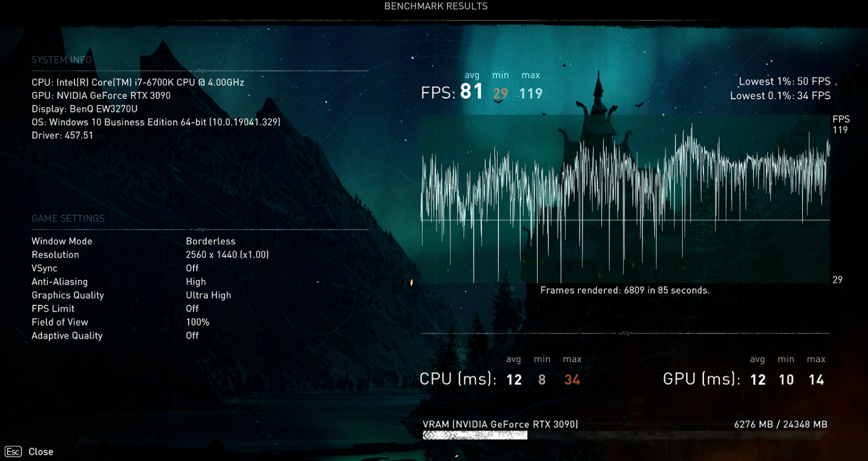
Task: Click the Close label
Action: tap(41, 452)
